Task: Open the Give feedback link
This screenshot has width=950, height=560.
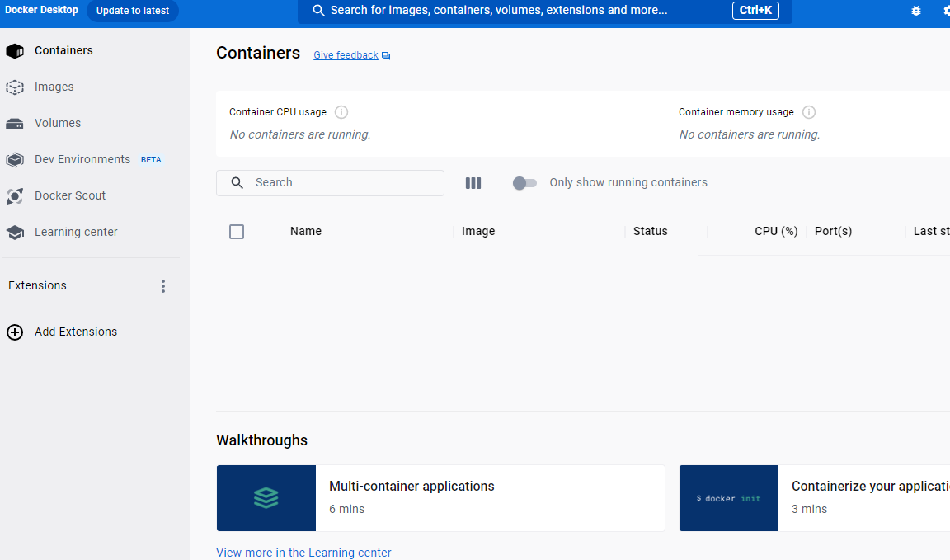Action: point(346,55)
